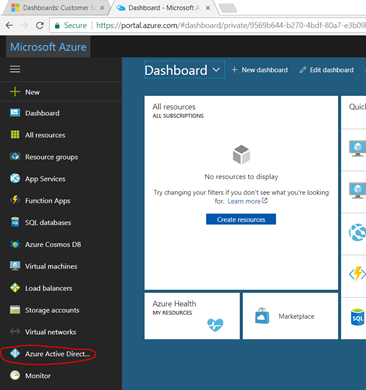Toggle the hamburger menu in sidebar

15,69
